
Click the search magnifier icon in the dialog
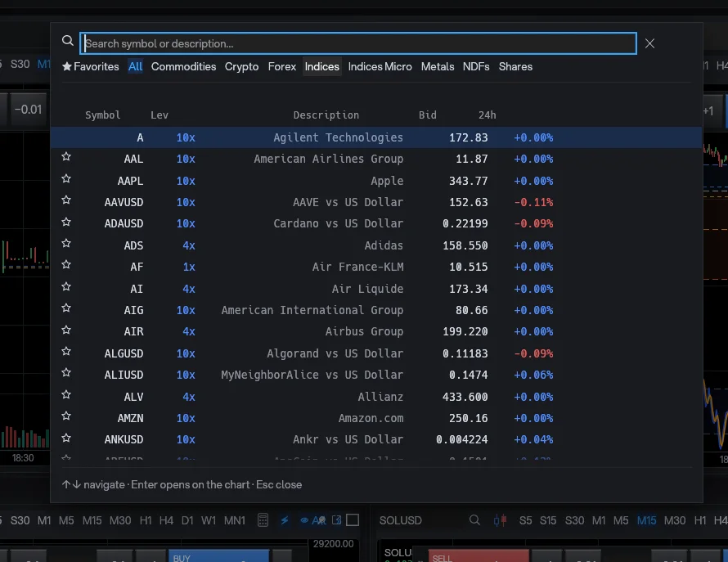(68, 42)
